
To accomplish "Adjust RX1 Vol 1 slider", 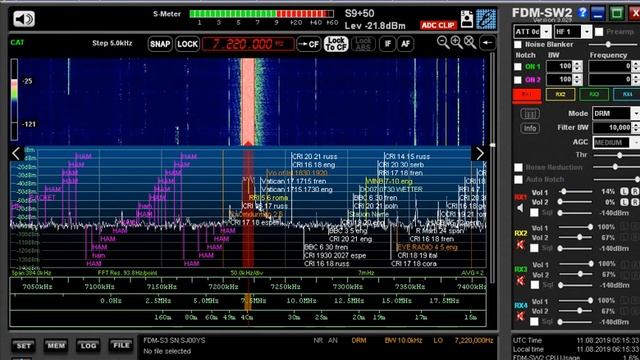I will tap(576, 191).
